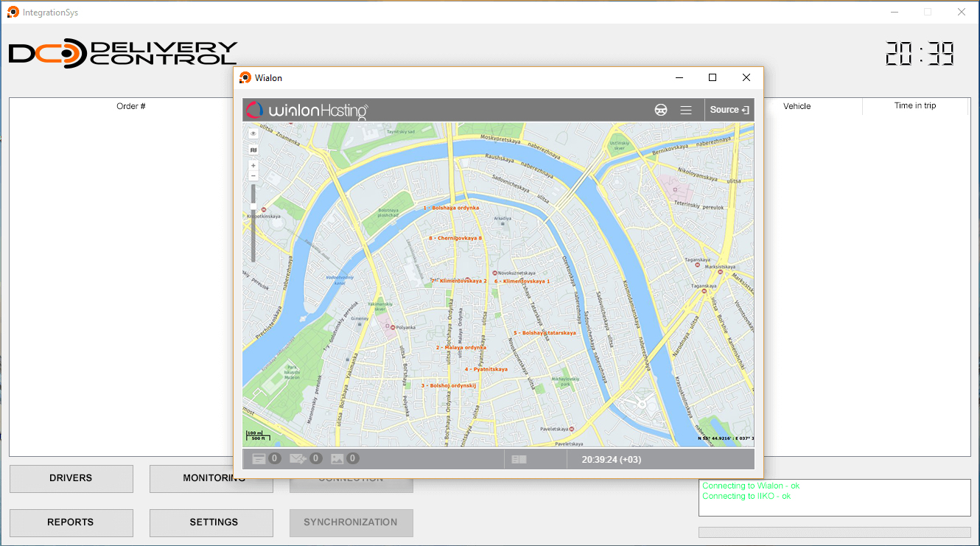Click the steering wheel drivers icon
This screenshot has width=980, height=546.
pyautogui.click(x=661, y=110)
